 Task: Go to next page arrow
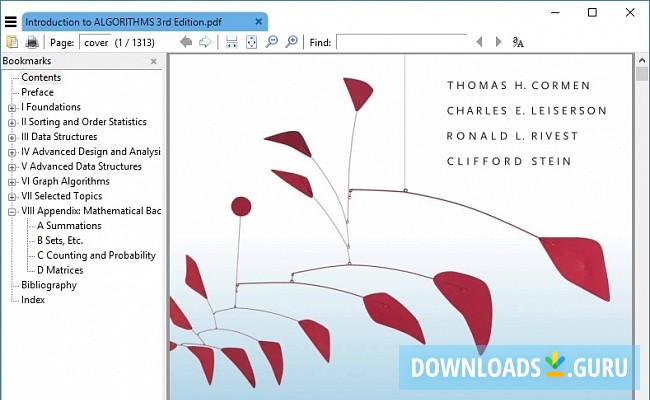[205, 42]
